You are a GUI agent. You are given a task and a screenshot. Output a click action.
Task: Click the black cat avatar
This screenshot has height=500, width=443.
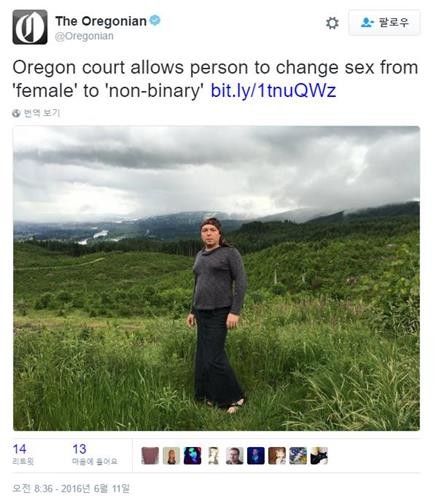pyautogui.click(x=319, y=456)
